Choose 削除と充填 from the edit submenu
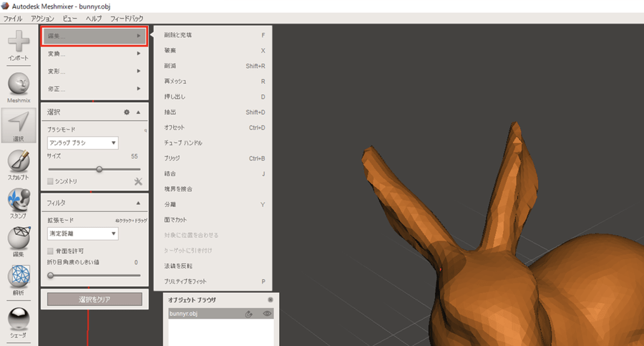This screenshot has height=346, width=644. pyautogui.click(x=213, y=35)
